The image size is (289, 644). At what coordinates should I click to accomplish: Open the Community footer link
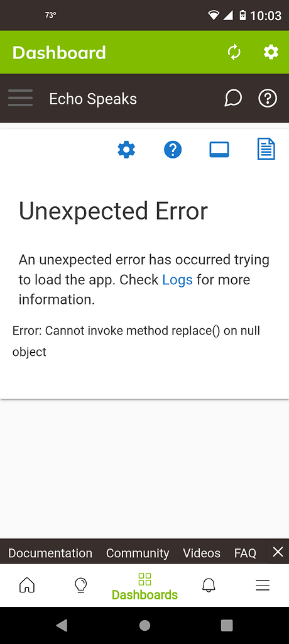138,553
